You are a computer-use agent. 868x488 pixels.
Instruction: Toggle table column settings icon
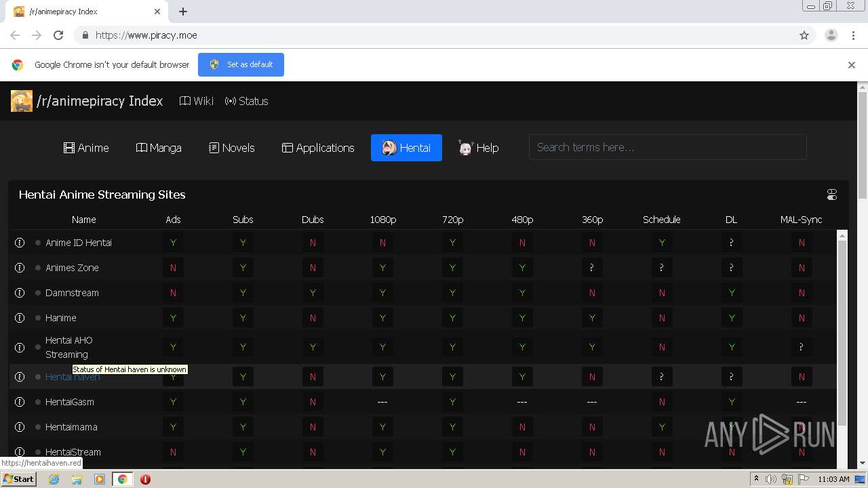point(832,195)
